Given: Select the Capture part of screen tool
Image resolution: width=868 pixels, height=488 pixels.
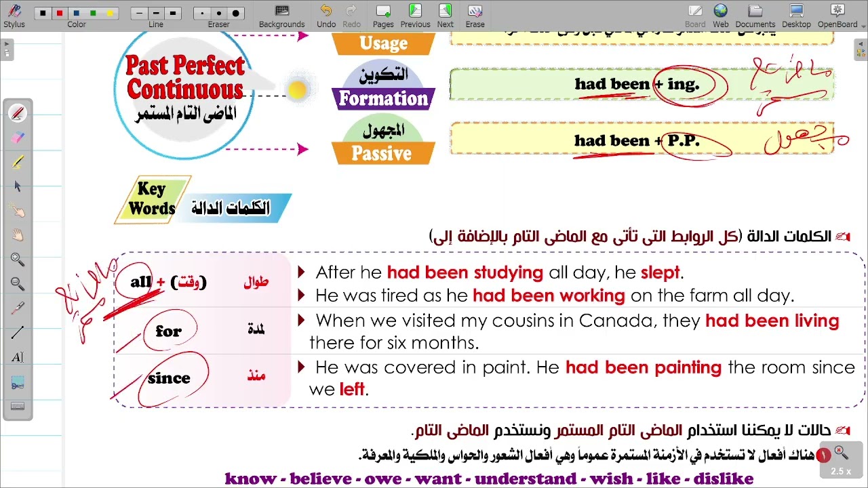Looking at the screenshot, I should [18, 382].
